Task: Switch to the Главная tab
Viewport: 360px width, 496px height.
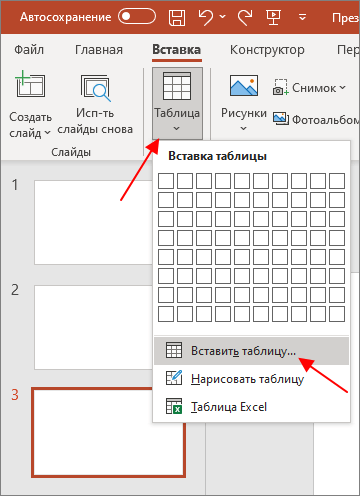Action: [99, 50]
